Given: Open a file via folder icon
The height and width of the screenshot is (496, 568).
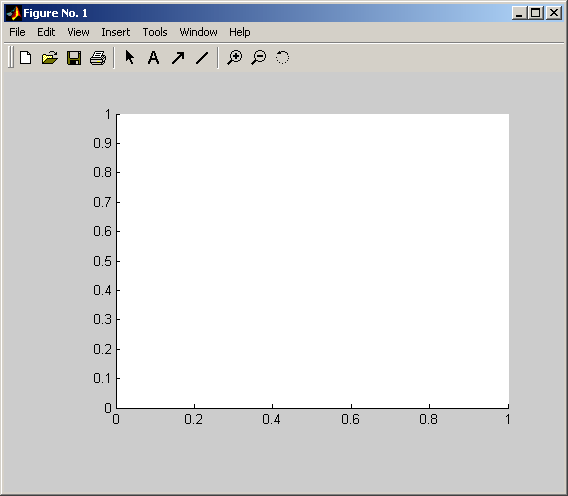Looking at the screenshot, I should tap(50, 58).
